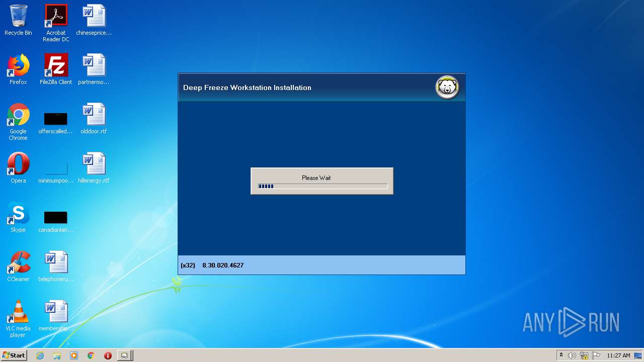
Task: Open Action Center flag icon
Action: (596, 355)
